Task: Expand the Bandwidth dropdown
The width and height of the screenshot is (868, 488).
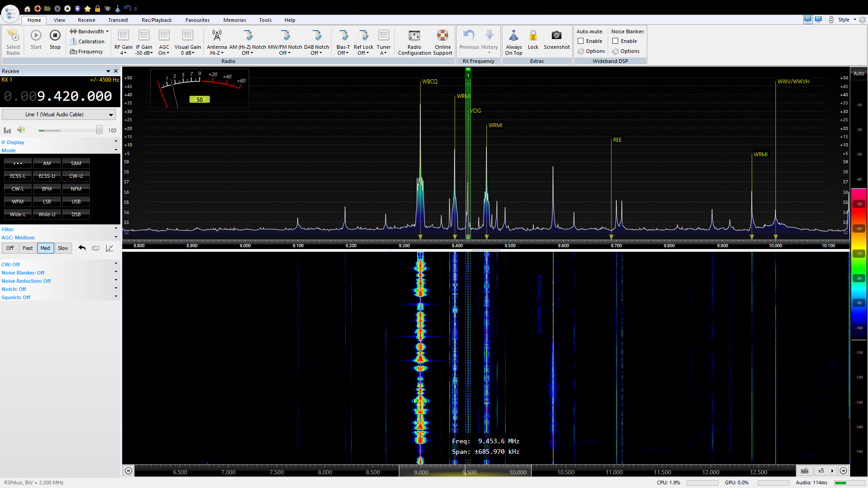Action: pos(89,31)
